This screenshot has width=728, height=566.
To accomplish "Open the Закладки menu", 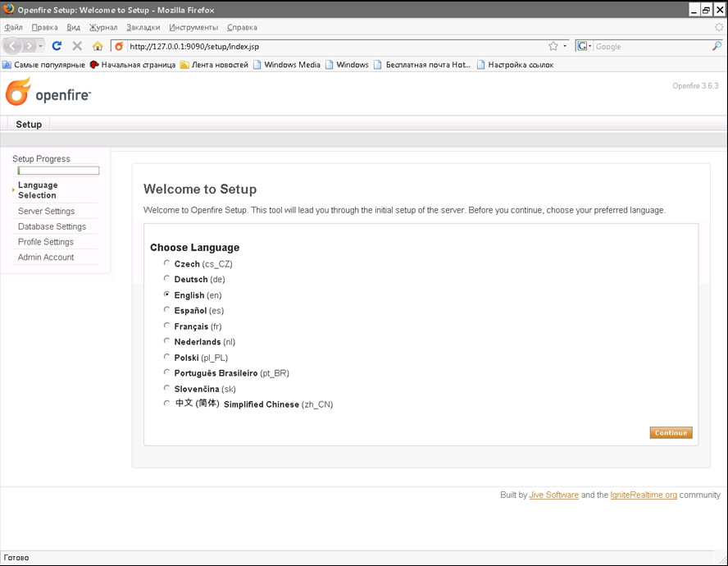I will click(143, 27).
